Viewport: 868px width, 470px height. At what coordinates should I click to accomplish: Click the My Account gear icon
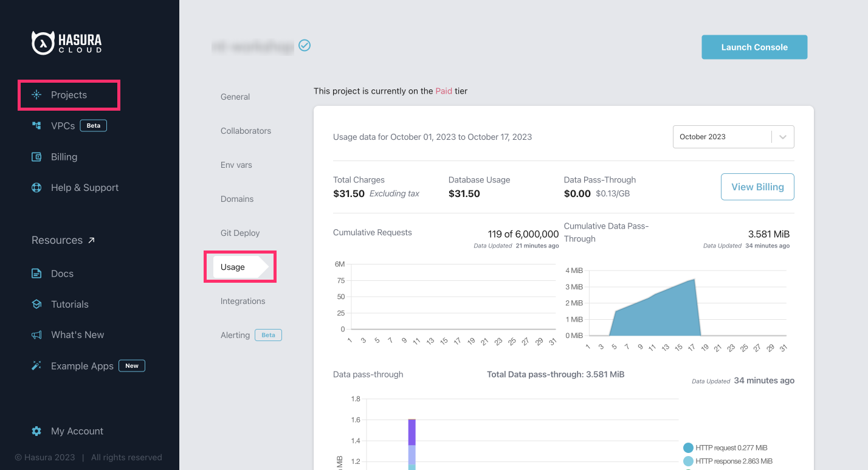[x=36, y=430]
